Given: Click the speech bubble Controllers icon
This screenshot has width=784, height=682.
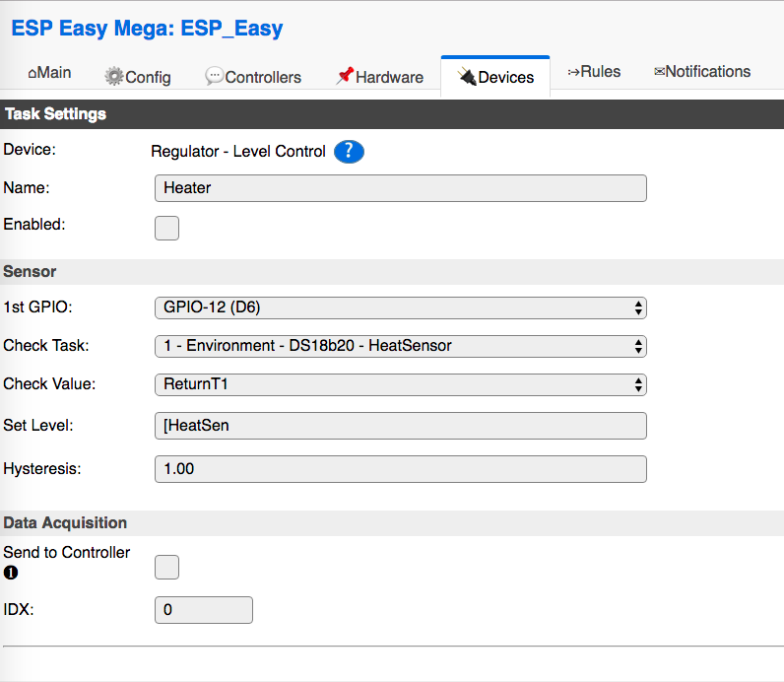Looking at the screenshot, I should [214, 76].
